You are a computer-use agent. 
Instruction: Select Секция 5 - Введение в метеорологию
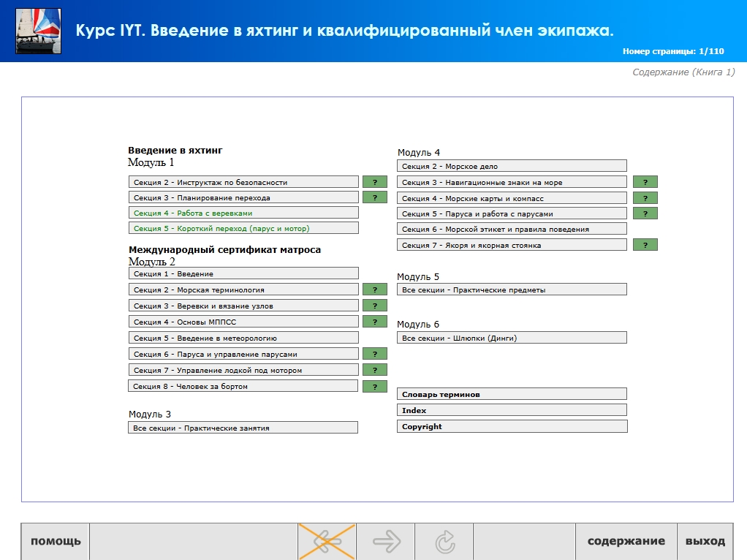point(243,338)
